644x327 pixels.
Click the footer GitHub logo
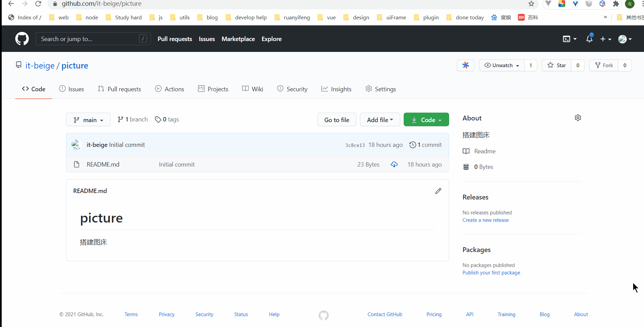coord(324,315)
